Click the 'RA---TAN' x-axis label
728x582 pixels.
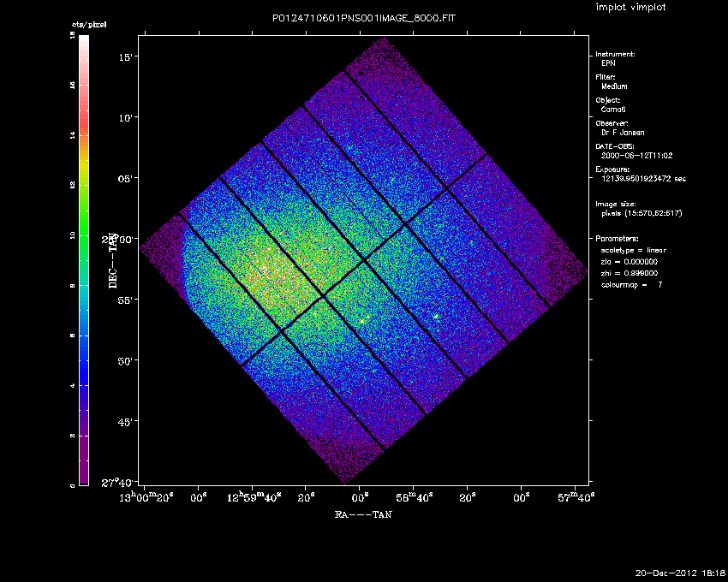pyautogui.click(x=363, y=515)
